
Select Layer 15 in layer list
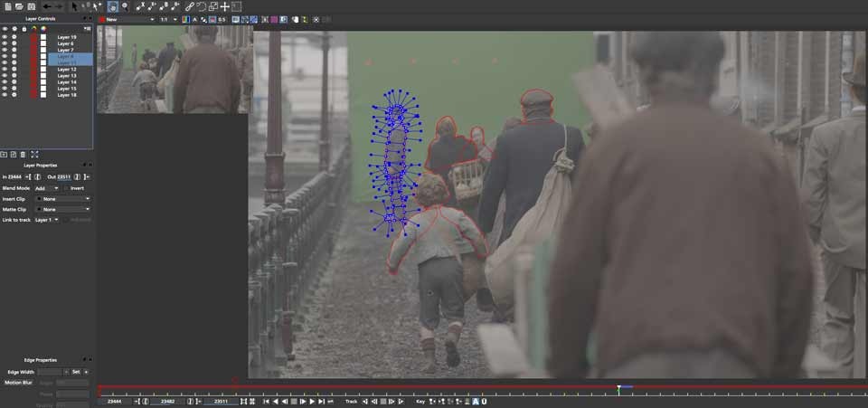[x=66, y=89]
